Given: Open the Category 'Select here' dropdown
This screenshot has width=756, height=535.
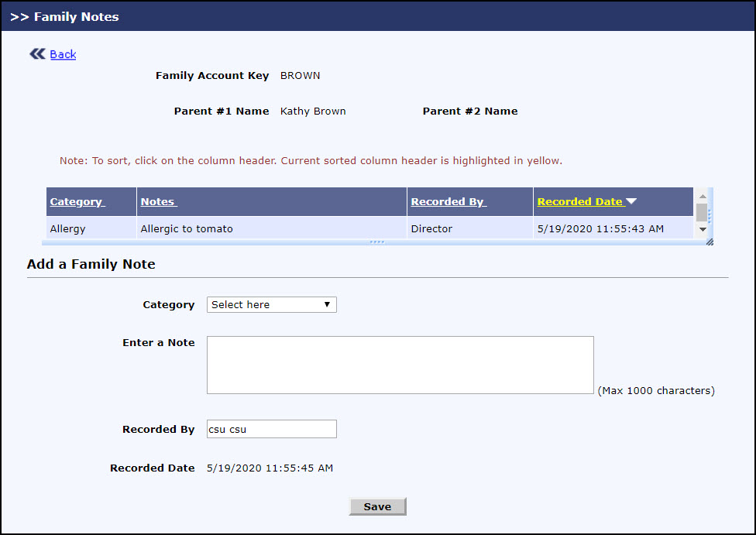Looking at the screenshot, I should tap(271, 304).
